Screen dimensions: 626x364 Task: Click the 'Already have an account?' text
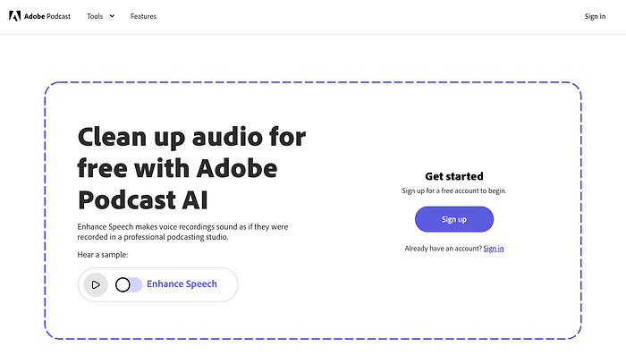444,249
